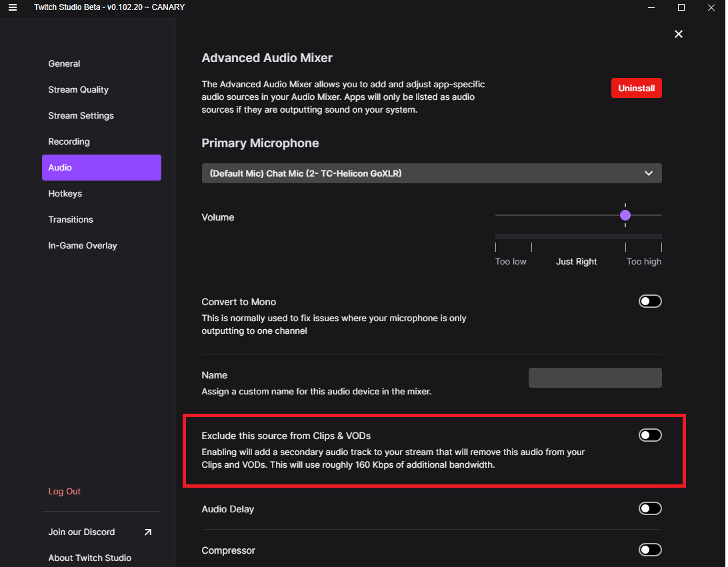Click About Twitch Studio

[x=89, y=558]
